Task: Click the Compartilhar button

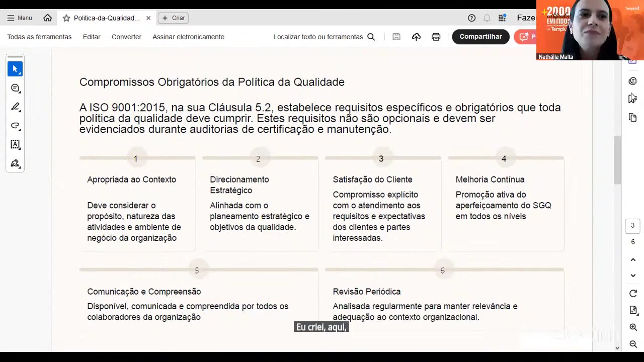Action: (480, 37)
